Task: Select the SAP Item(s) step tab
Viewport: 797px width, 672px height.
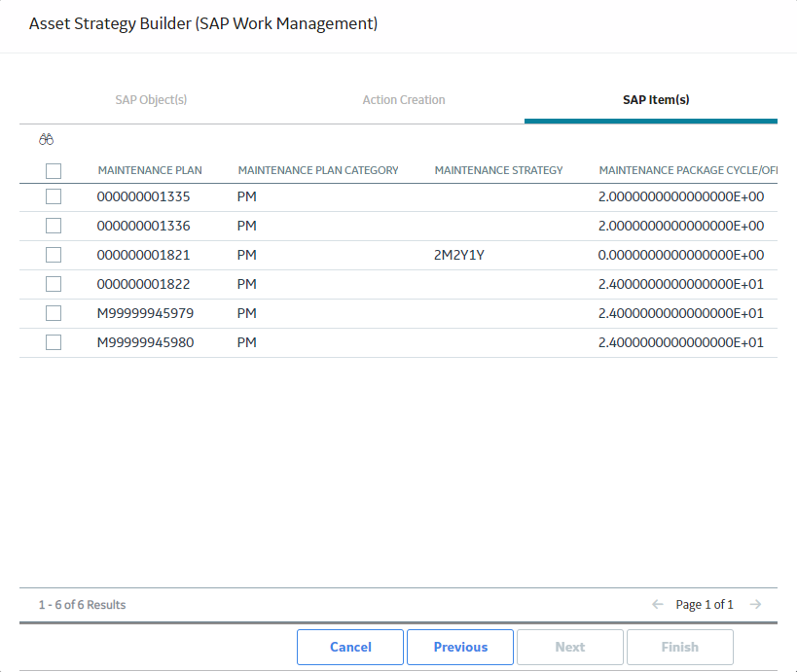Action: click(x=656, y=100)
